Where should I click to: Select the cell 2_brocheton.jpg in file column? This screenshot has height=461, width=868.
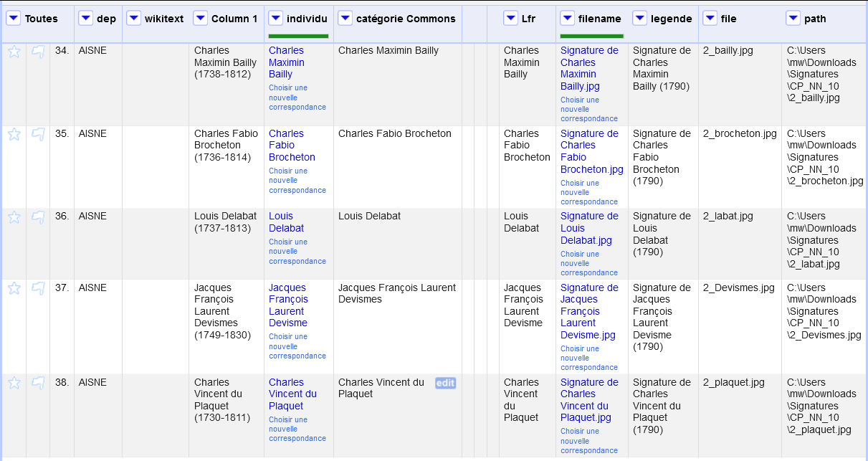(x=740, y=167)
